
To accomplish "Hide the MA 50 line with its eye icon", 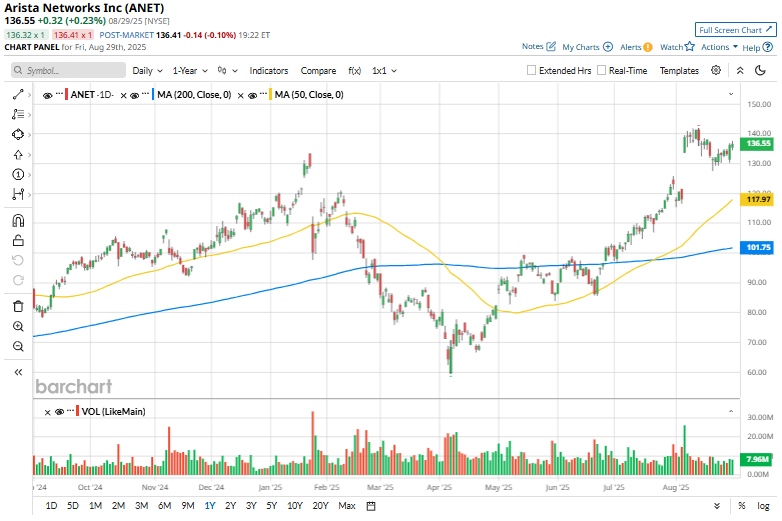I will click(x=252, y=95).
